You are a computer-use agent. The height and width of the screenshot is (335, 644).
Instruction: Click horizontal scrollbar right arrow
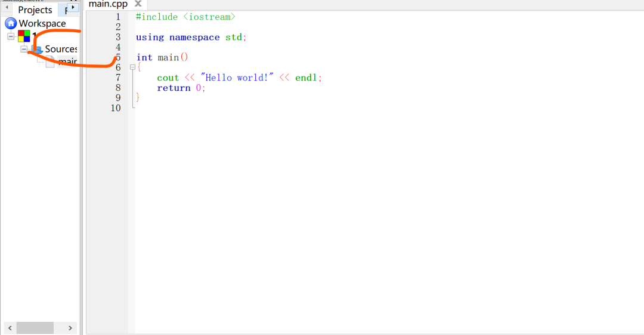(70, 328)
